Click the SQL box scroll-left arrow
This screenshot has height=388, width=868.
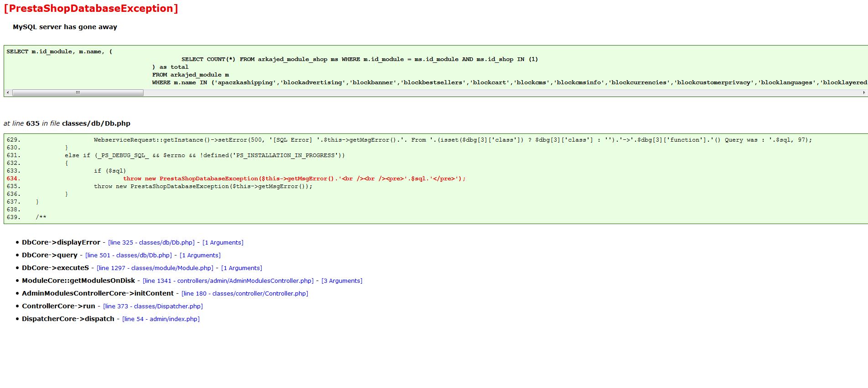8,93
